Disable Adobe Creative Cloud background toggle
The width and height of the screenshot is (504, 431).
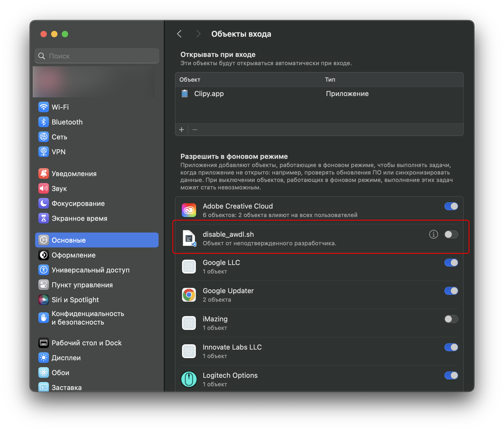pyautogui.click(x=451, y=206)
